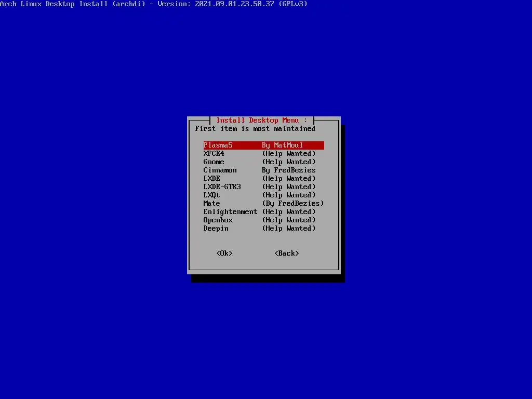Choose the Mate desktop entry
Viewport: 532px width, 399px height.
point(263,204)
